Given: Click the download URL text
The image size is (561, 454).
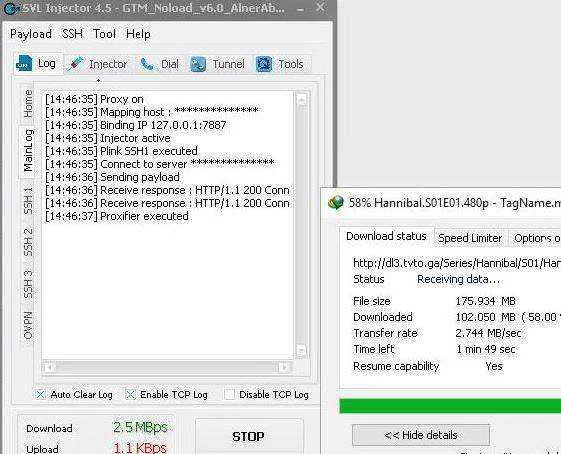Looking at the screenshot, I should (x=457, y=263).
